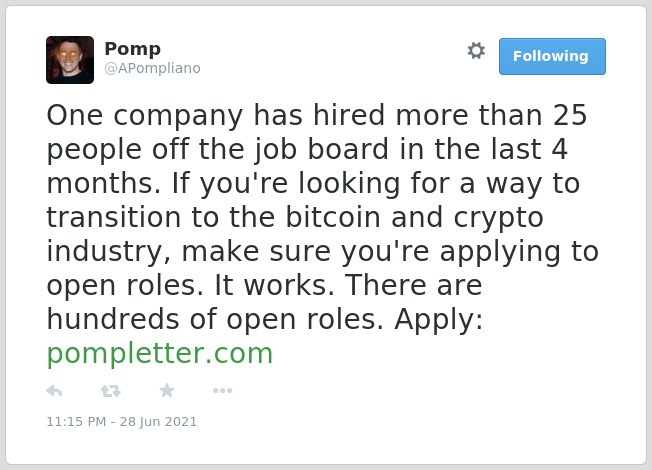The width and height of the screenshot is (652, 470).
Task: Click the phrase One company has hired
Action: [x=215, y=116]
